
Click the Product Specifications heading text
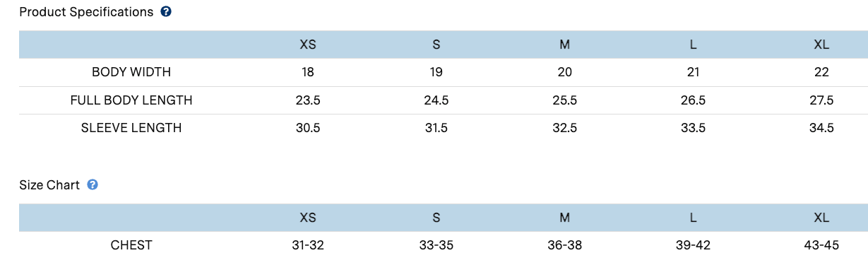(x=86, y=12)
